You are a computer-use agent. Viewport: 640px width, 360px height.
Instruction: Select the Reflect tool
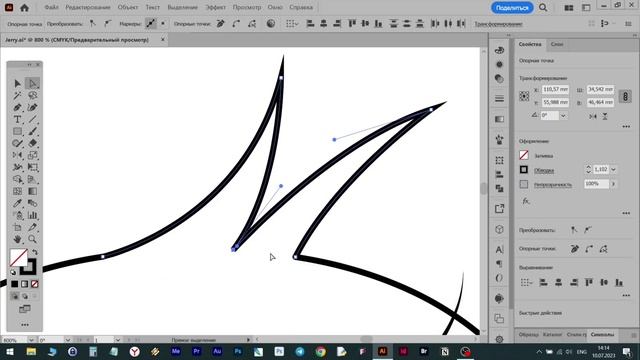click(x=17, y=155)
